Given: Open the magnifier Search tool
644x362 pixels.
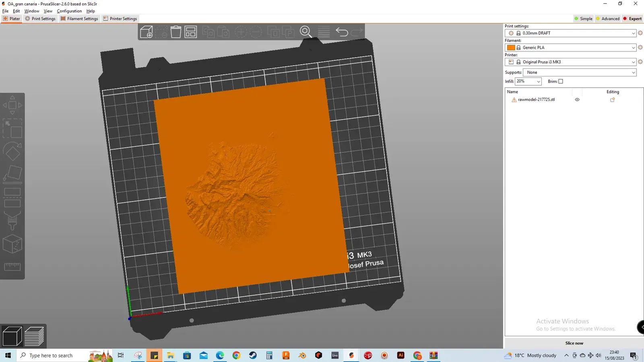Looking at the screenshot, I should 306,32.
